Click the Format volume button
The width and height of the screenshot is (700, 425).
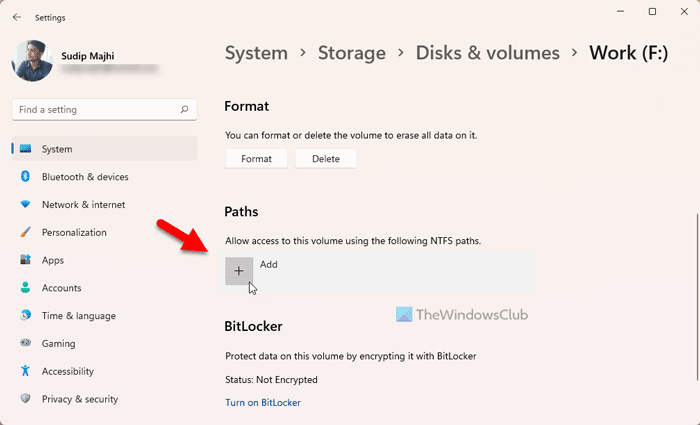click(257, 158)
